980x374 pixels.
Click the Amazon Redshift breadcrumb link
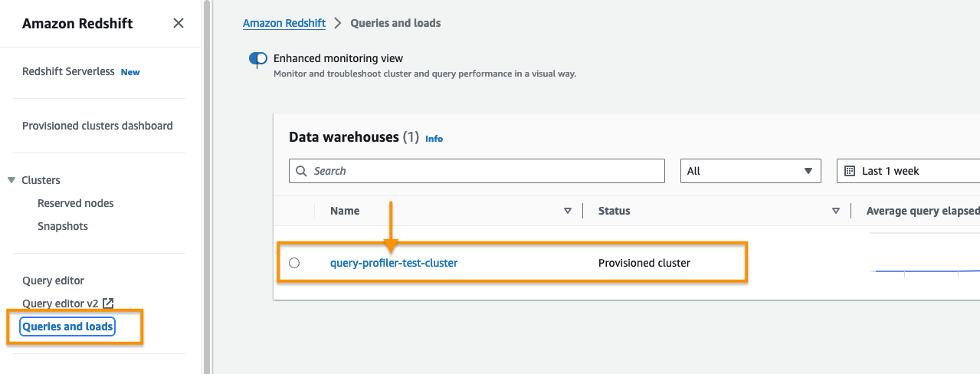(284, 23)
